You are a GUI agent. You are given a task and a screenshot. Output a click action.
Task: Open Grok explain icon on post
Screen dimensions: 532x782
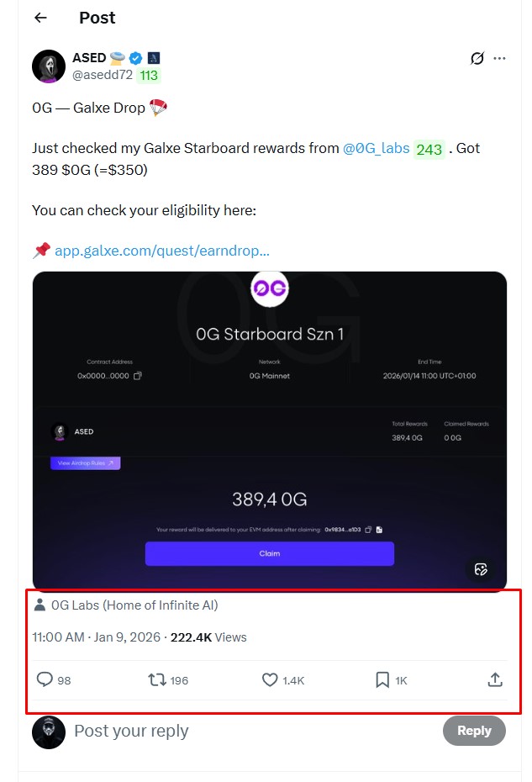[x=477, y=58]
